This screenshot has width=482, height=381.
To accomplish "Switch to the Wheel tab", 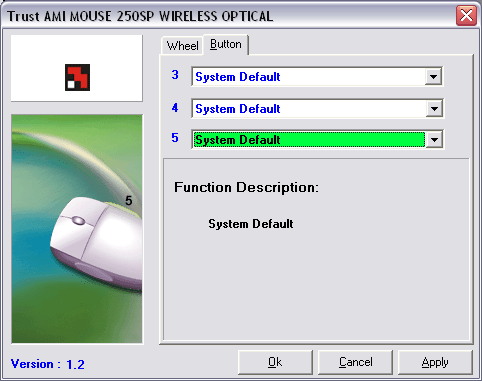I will (182, 45).
